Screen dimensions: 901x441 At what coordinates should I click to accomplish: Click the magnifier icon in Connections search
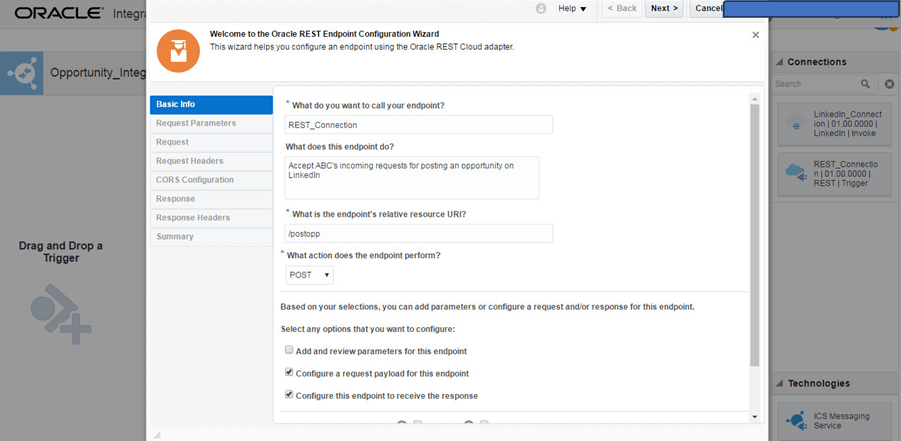[865, 84]
